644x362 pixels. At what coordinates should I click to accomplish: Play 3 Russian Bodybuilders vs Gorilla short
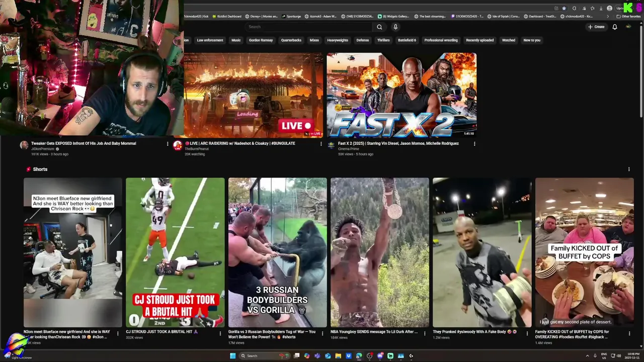click(x=277, y=252)
